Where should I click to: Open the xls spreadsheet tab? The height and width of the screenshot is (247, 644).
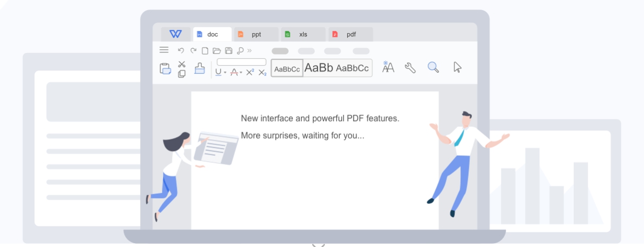tap(303, 34)
